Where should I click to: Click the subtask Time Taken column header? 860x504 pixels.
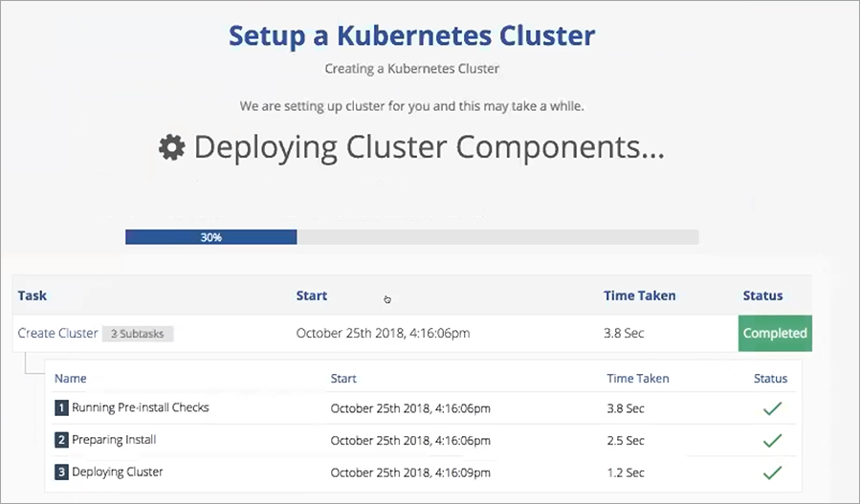[638, 379]
